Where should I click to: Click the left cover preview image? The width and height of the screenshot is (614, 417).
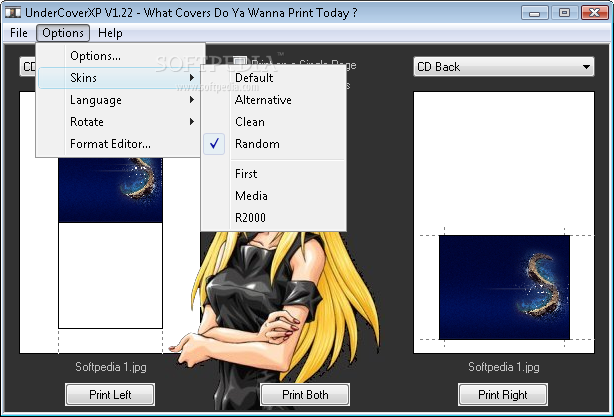110,190
